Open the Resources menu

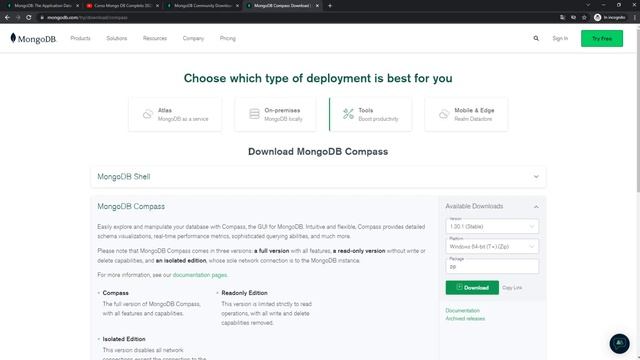click(155, 38)
